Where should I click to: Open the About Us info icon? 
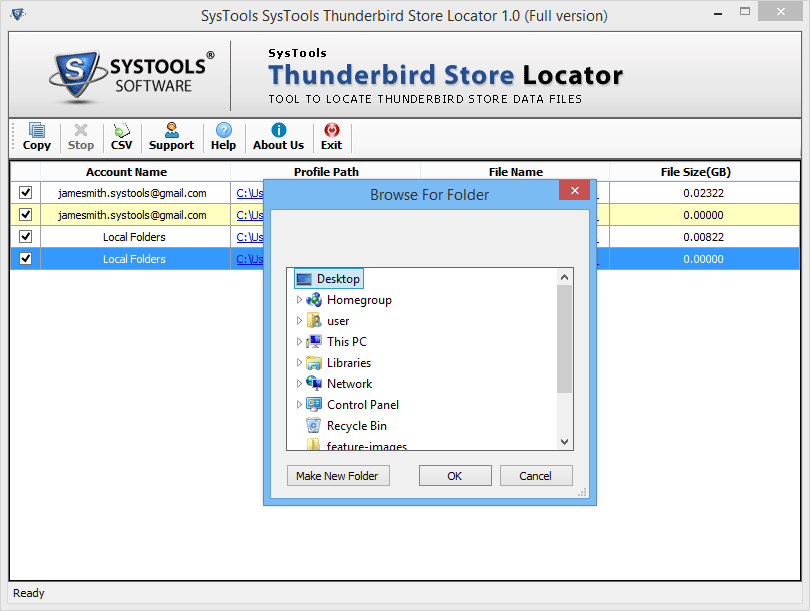click(x=278, y=137)
